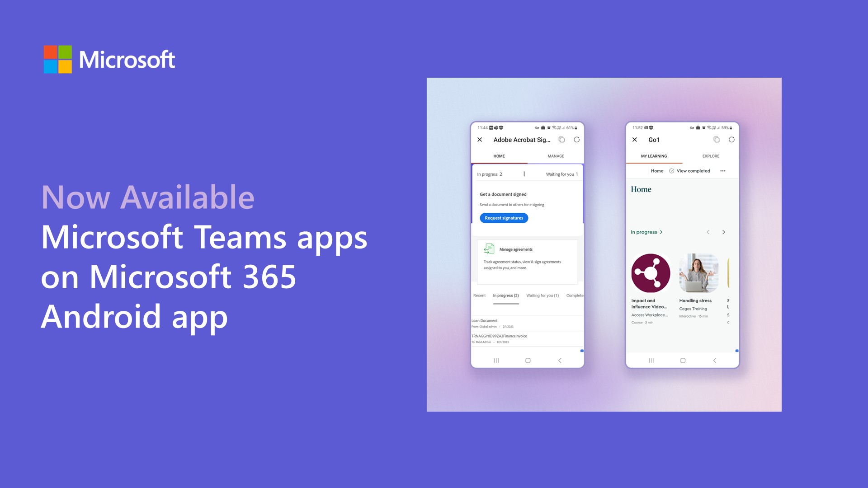Viewport: 868px width, 488px height.
Task: Click the copy icon on Adobe Acrobat screen
Action: (x=563, y=140)
